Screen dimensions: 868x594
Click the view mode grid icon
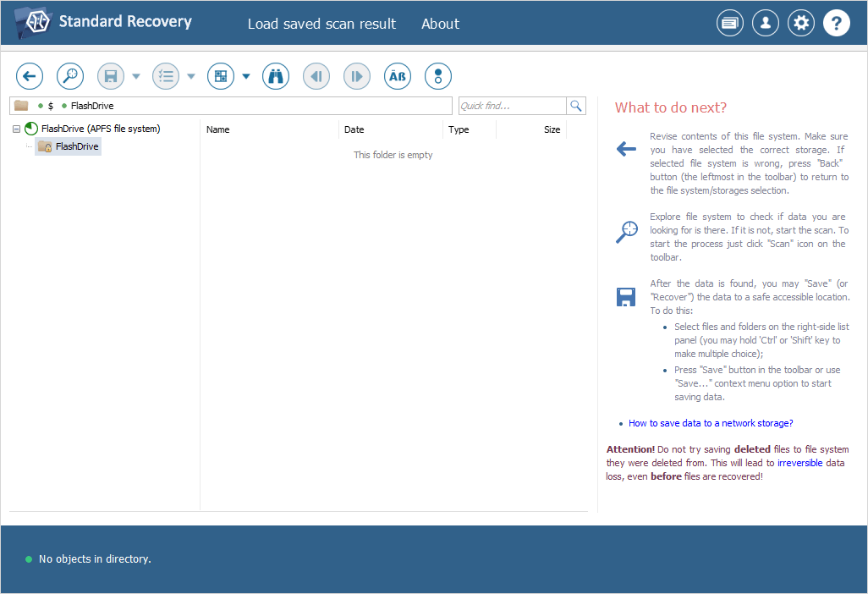click(221, 76)
